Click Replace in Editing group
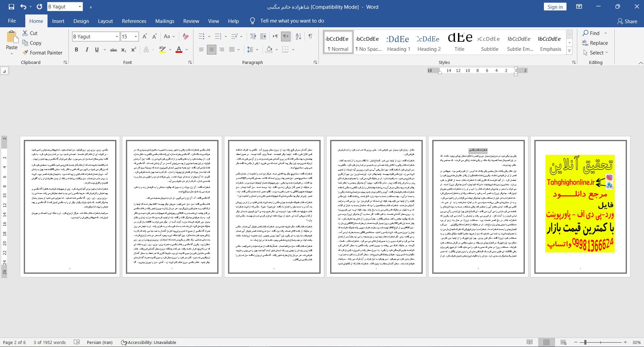The height and width of the screenshot is (347, 644). pyautogui.click(x=595, y=43)
